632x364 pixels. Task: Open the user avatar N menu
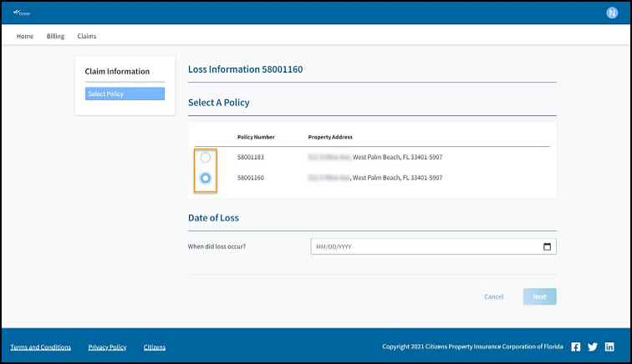(611, 13)
